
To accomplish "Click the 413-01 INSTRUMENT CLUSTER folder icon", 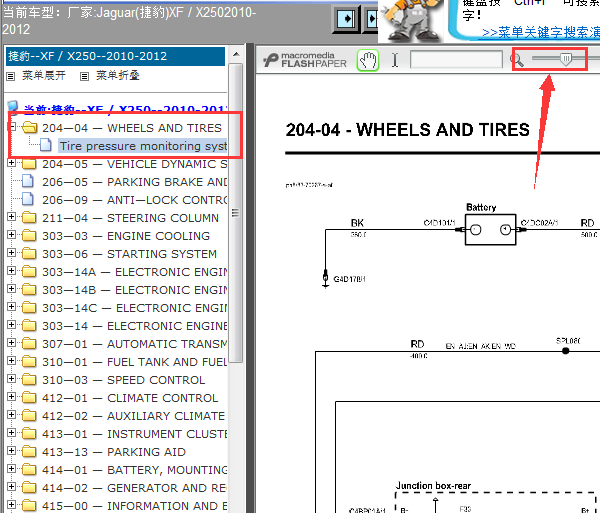I will [29, 433].
